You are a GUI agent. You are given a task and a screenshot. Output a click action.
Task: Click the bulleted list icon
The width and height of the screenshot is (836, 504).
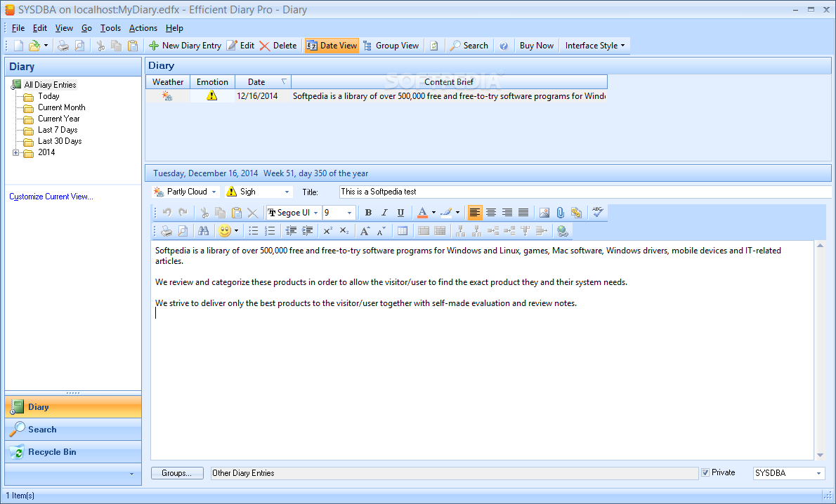pyautogui.click(x=253, y=231)
